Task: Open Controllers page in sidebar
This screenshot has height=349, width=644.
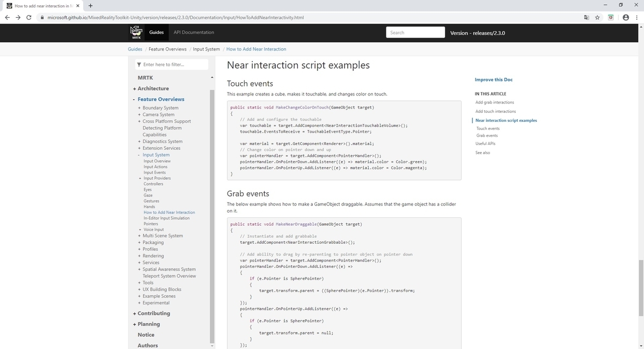Action: click(x=153, y=184)
